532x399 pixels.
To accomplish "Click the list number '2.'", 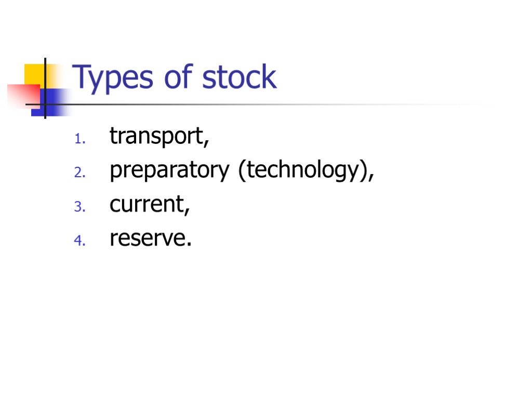I will point(78,173).
